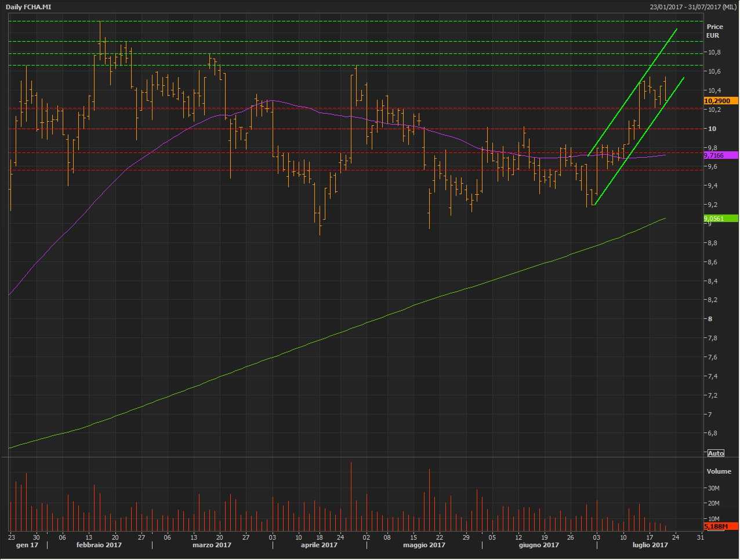The width and height of the screenshot is (740, 560).
Task: Click the green 9,0561 moving average tag
Action: 720,219
